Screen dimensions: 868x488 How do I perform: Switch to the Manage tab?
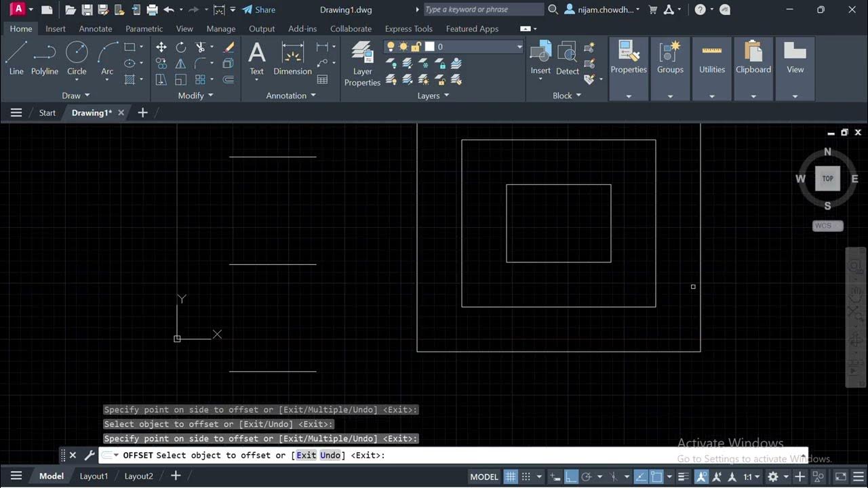[x=221, y=28]
